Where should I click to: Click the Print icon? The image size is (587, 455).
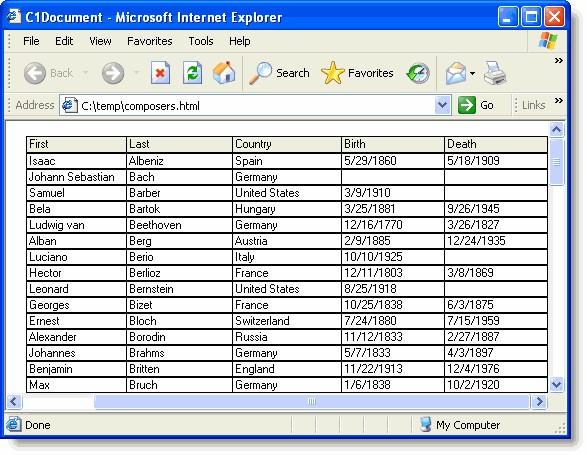495,73
